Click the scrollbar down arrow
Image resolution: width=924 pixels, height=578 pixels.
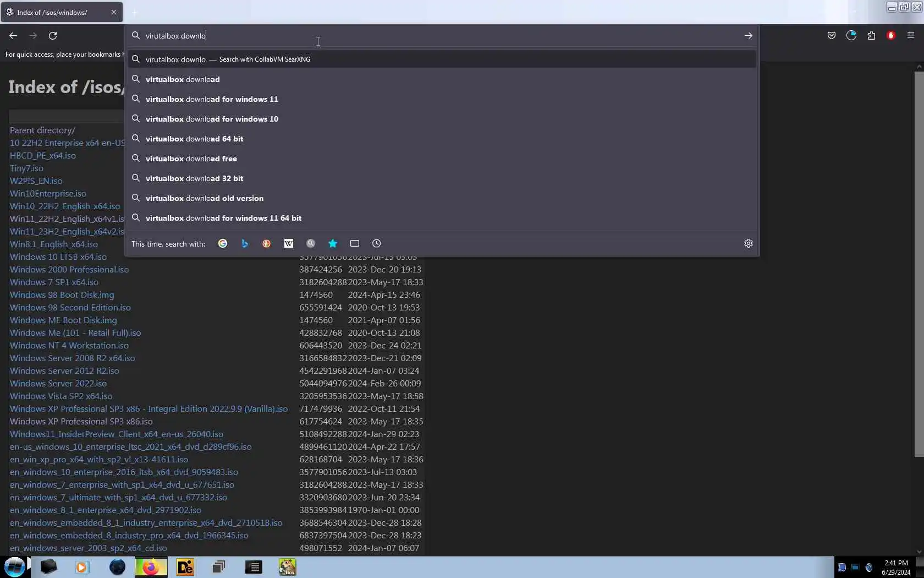click(919, 552)
